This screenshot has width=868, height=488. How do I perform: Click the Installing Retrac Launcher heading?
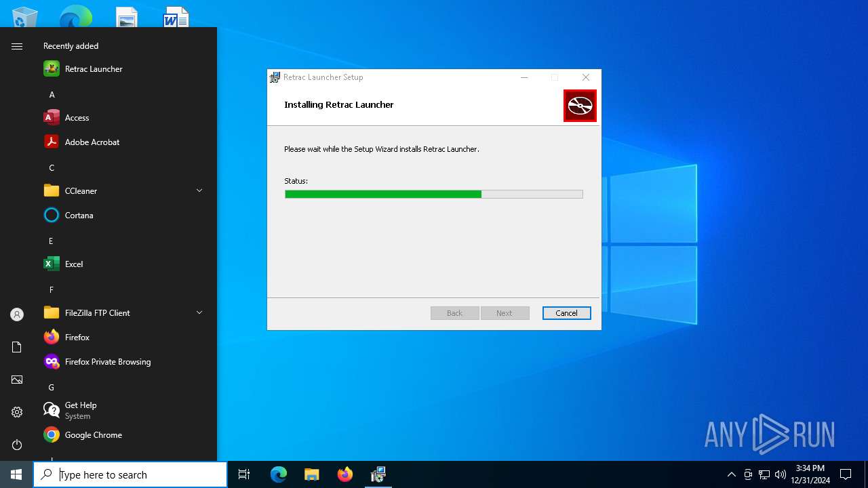[x=339, y=104]
